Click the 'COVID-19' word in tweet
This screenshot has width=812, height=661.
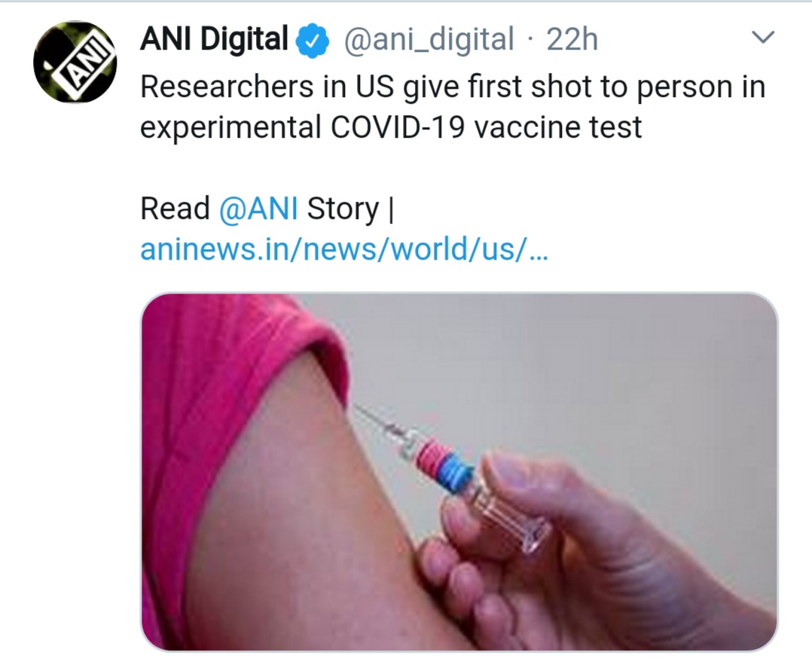pyautogui.click(x=397, y=127)
